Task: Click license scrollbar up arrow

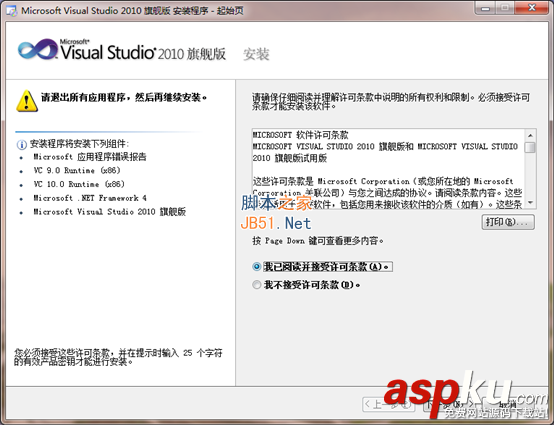Action: [530, 135]
